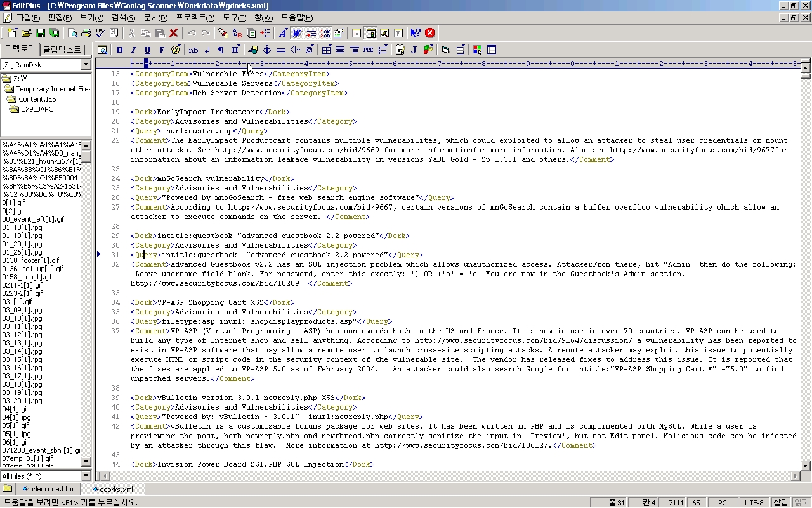Viewport: 812px width, 508px height.
Task: Open the form controls dropdown
Action: [460, 50]
